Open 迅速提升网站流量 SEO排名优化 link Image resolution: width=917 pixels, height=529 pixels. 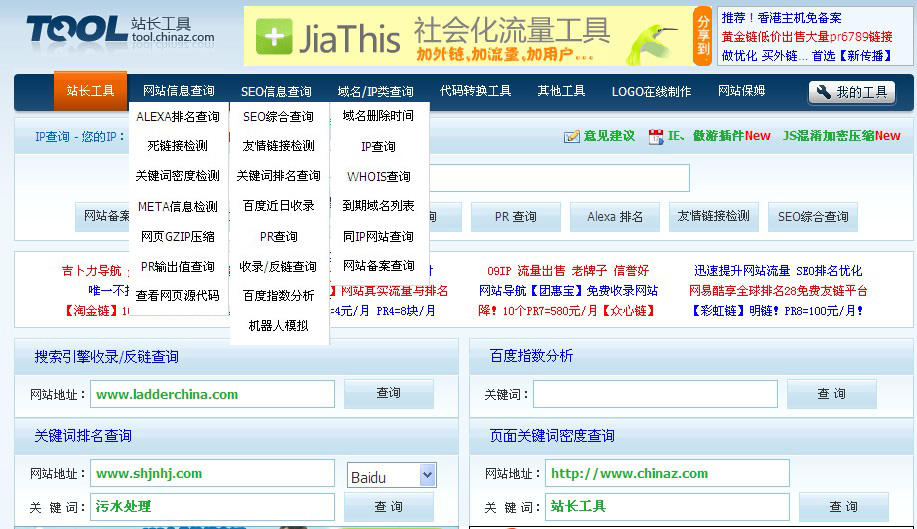[778, 271]
